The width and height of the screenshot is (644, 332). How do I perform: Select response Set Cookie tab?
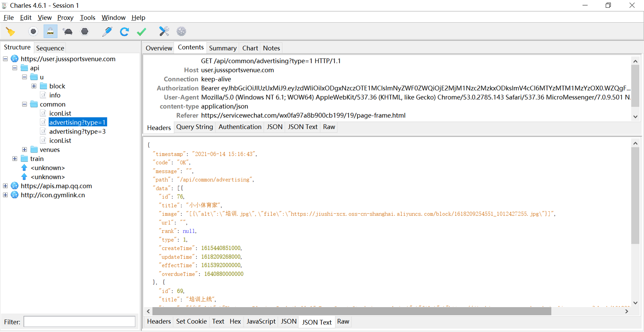point(191,321)
